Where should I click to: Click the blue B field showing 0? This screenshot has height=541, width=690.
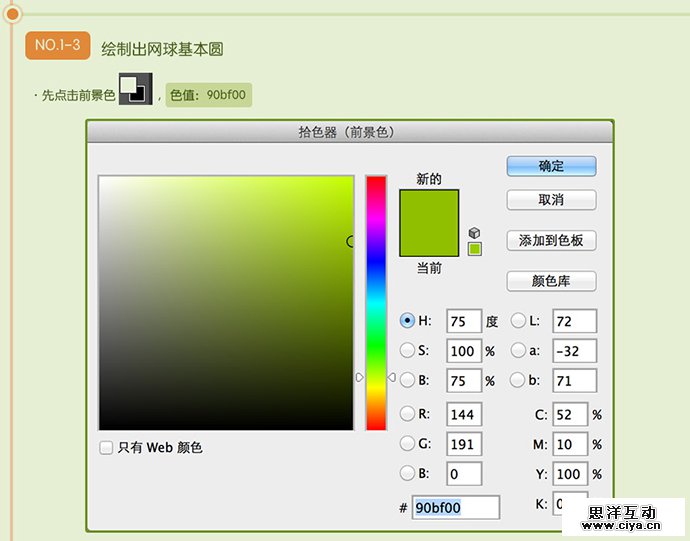[464, 474]
